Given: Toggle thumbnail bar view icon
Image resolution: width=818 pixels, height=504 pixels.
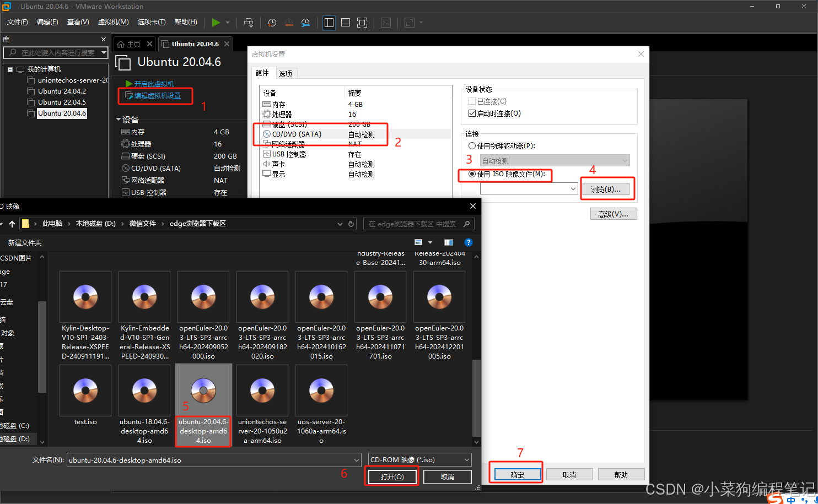Looking at the screenshot, I should (346, 23).
